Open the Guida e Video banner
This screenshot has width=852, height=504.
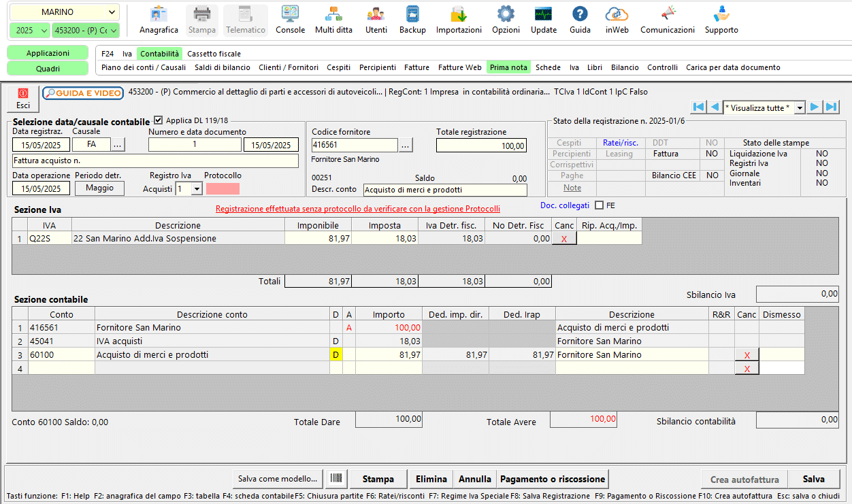pos(83,93)
